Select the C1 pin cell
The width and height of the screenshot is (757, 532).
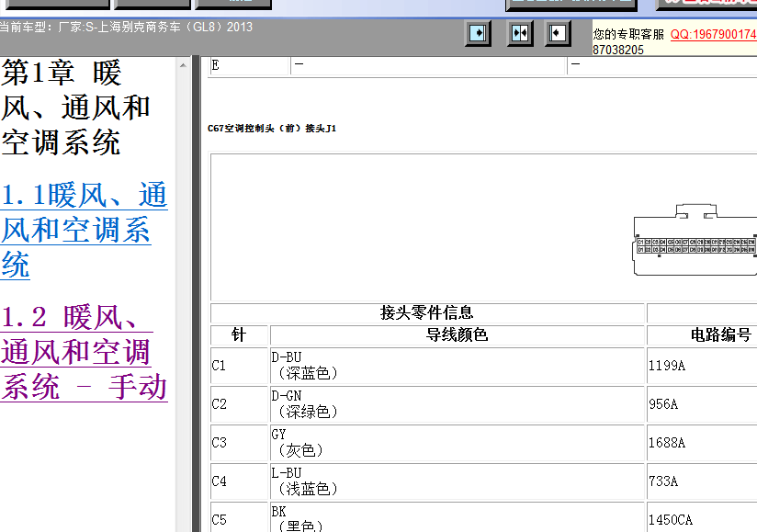point(239,366)
